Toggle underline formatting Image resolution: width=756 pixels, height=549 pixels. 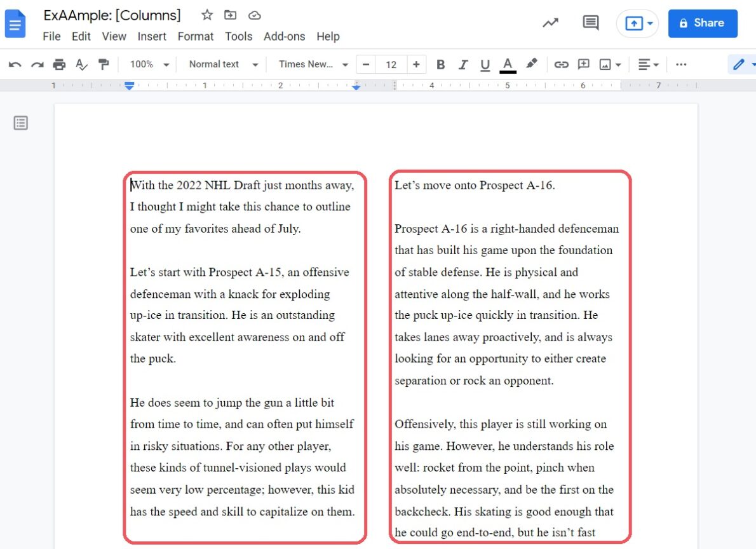[485, 64]
